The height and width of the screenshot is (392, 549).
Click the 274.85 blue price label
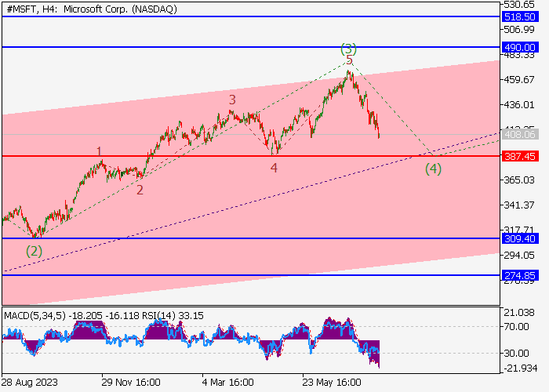[519, 275]
